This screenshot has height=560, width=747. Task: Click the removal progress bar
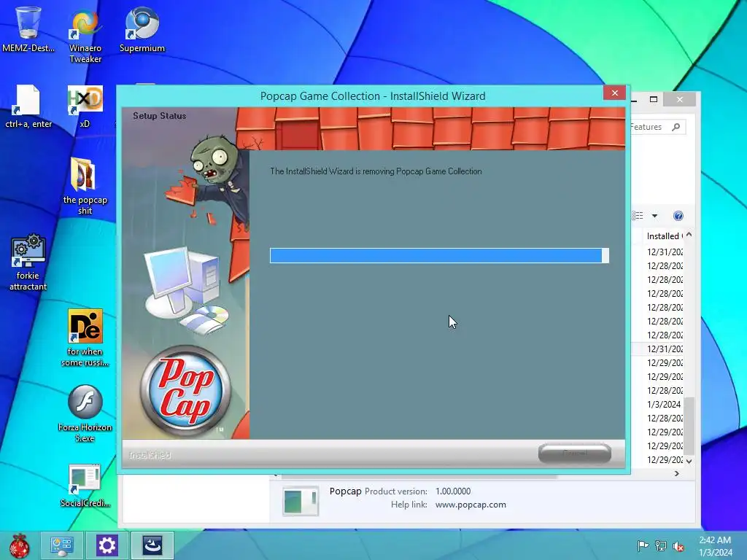(x=439, y=255)
